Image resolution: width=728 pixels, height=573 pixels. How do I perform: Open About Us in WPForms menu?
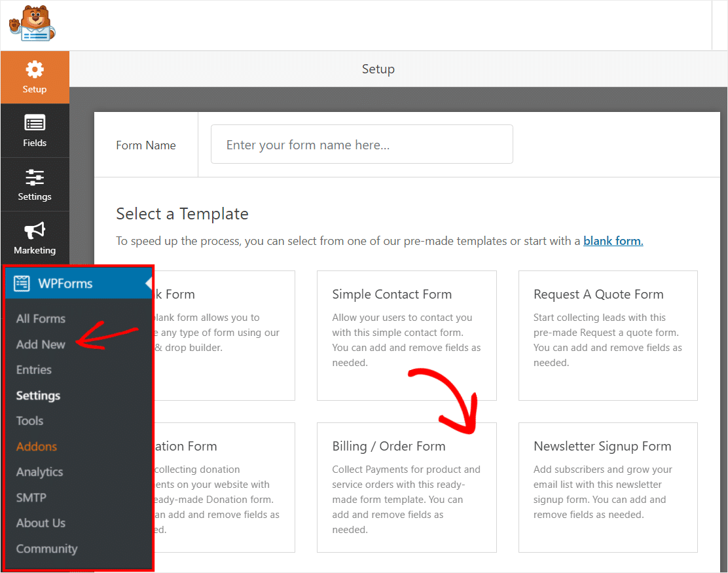coord(41,523)
